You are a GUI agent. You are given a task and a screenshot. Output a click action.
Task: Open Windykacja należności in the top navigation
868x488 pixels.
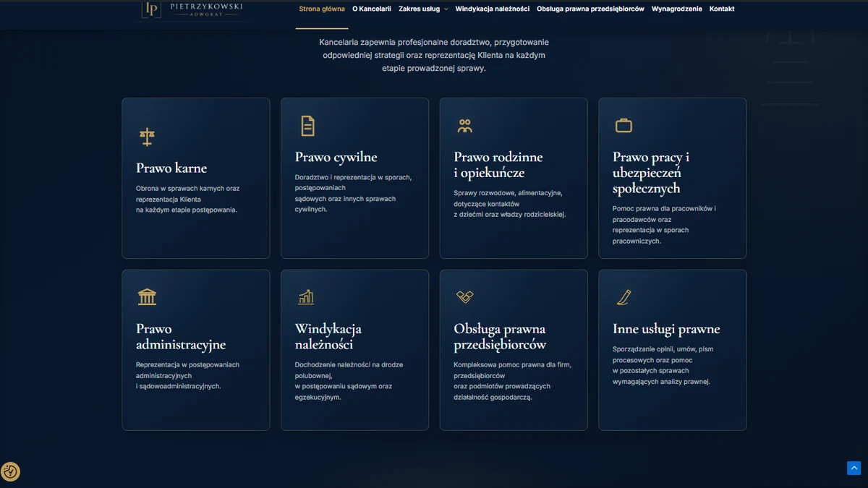(493, 9)
